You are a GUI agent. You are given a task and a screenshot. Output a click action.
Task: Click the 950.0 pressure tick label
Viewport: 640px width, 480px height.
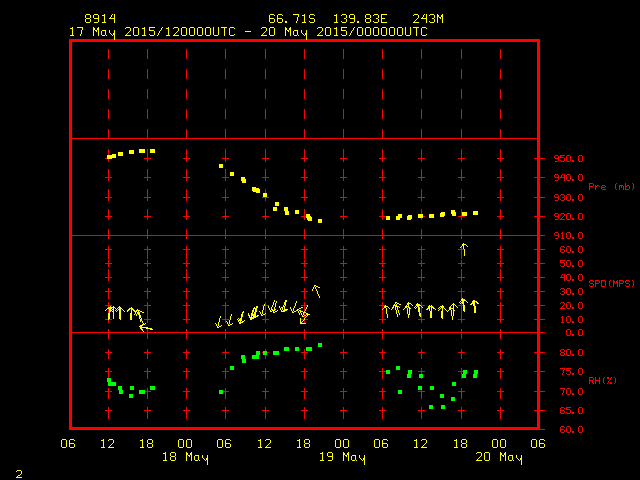(x=567, y=158)
